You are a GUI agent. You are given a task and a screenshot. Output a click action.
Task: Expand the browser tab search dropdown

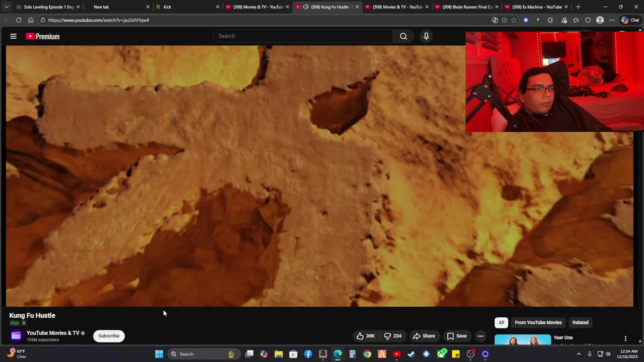pos(7,7)
